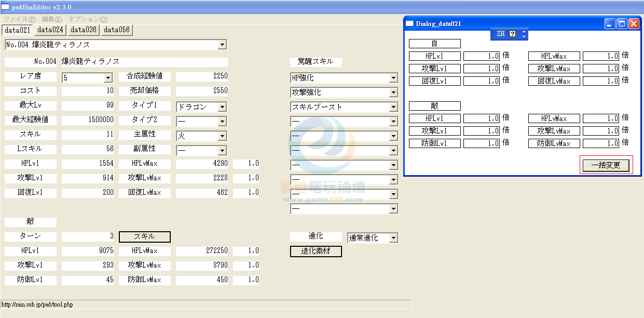Open the 通常進化 evolution dropdown
The image size is (644, 318).
[393, 238]
